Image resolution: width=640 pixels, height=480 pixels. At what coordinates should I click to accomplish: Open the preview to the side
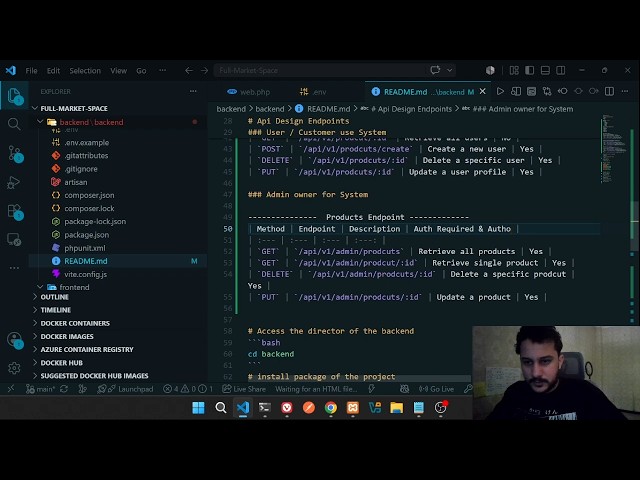coord(516,91)
